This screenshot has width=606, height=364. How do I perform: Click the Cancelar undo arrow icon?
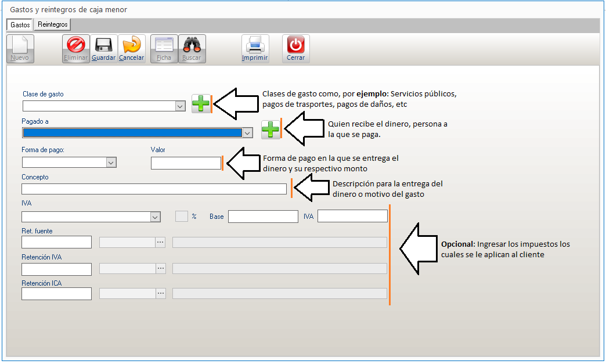tap(132, 45)
